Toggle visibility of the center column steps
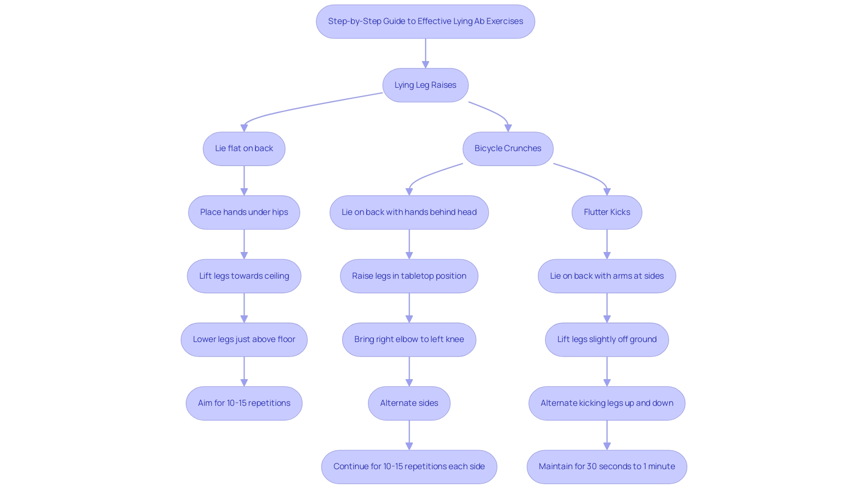Viewport: 868px width, 490px height. tap(507, 148)
